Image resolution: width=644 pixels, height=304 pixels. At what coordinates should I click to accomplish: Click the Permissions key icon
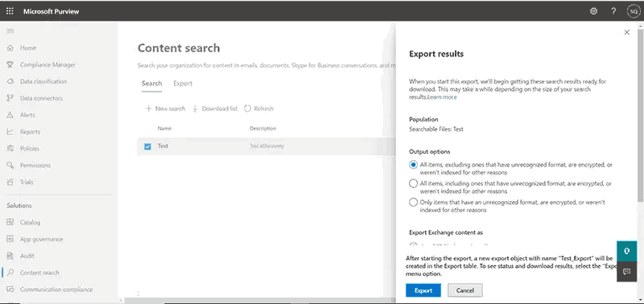click(x=10, y=166)
